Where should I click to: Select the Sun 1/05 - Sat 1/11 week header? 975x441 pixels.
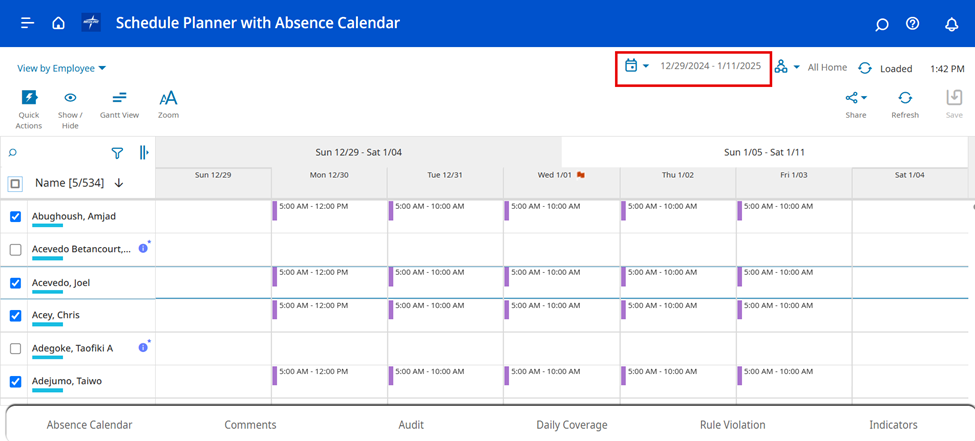(764, 152)
